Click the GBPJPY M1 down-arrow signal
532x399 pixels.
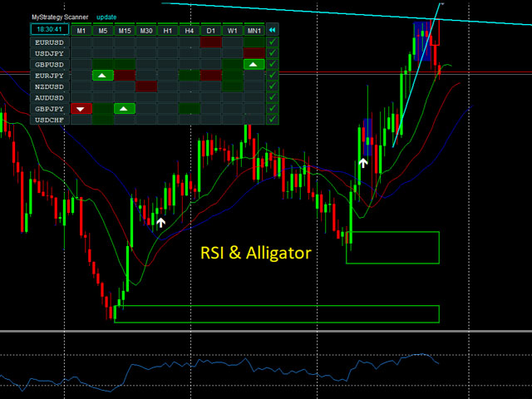81,109
